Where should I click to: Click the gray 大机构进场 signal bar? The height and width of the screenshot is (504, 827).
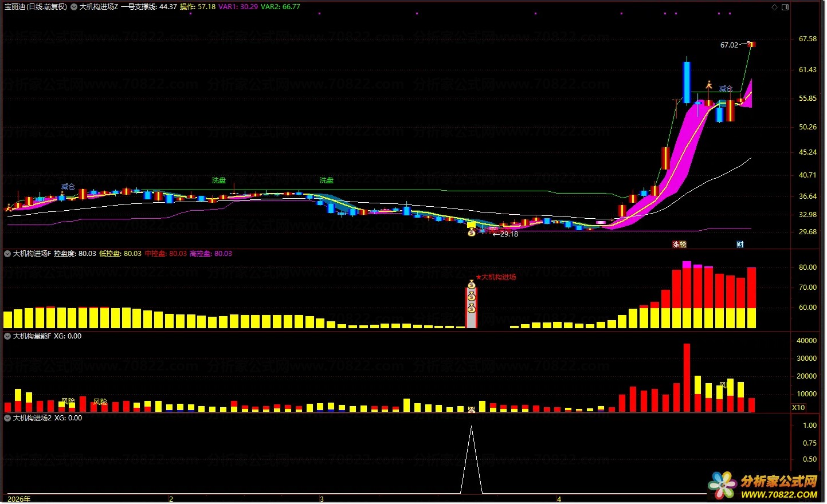tap(472, 308)
